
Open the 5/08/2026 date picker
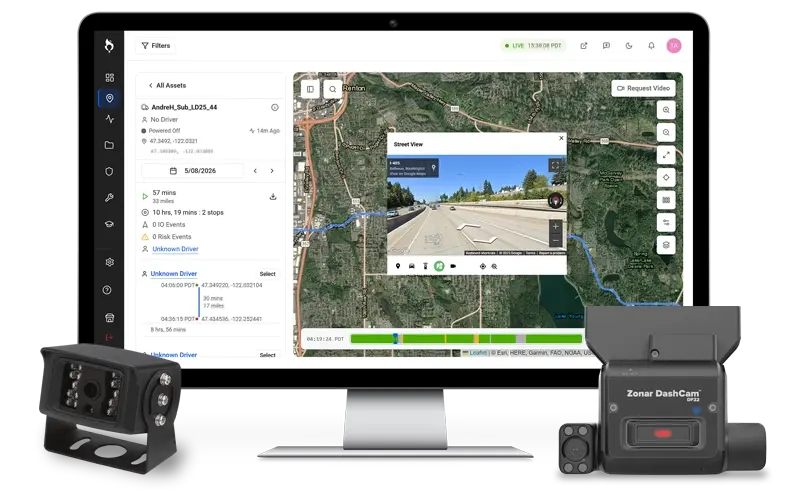coord(193,170)
